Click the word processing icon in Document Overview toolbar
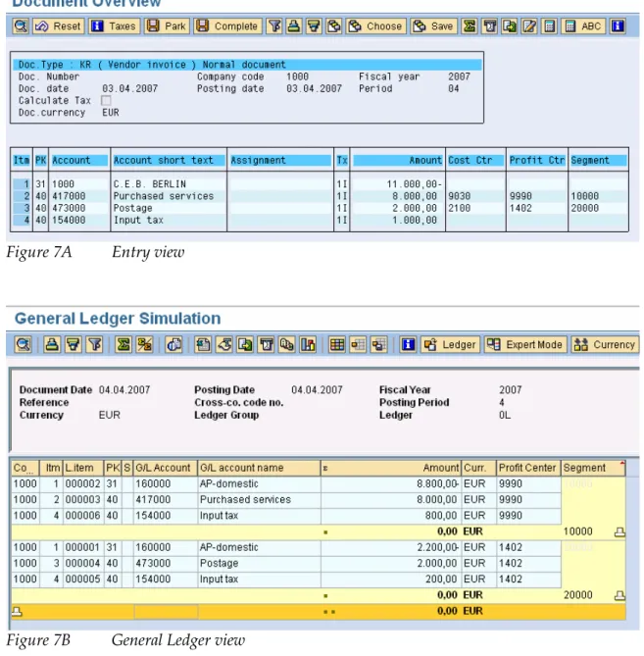The height and width of the screenshot is (656, 644). (490, 26)
